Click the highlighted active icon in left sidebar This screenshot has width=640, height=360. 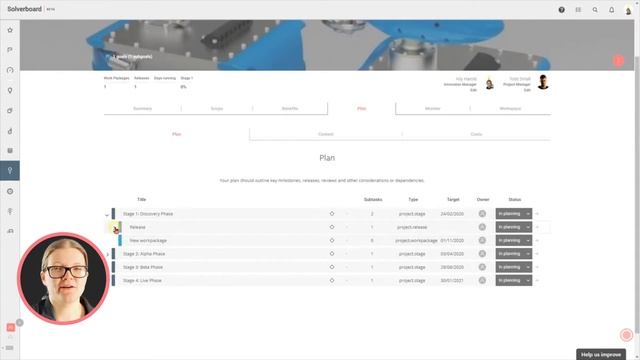point(10,171)
